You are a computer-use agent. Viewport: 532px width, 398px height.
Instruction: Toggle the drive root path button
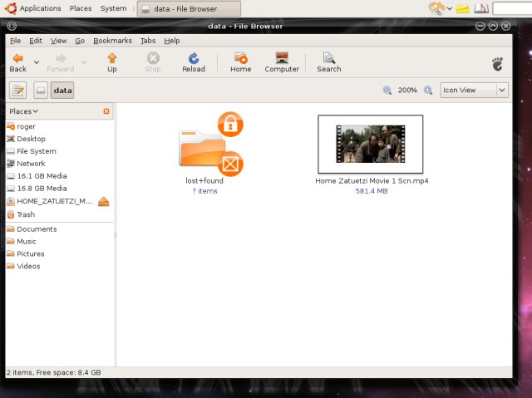41,90
